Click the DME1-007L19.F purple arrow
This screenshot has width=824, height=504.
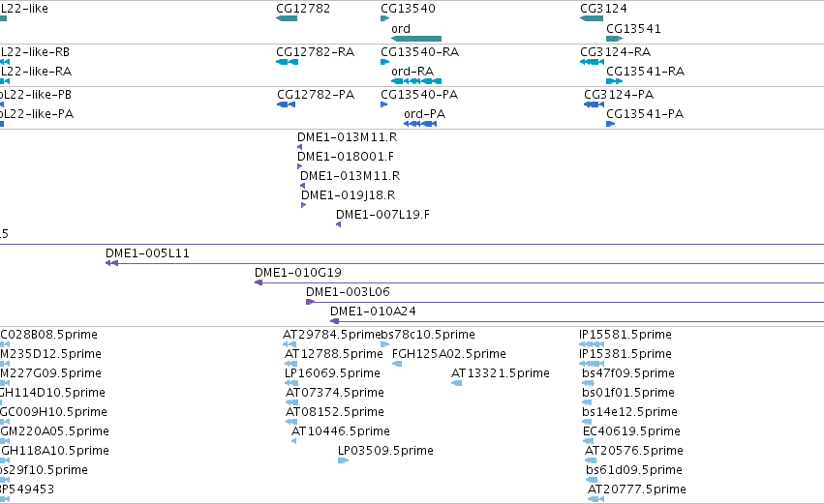tap(339, 224)
